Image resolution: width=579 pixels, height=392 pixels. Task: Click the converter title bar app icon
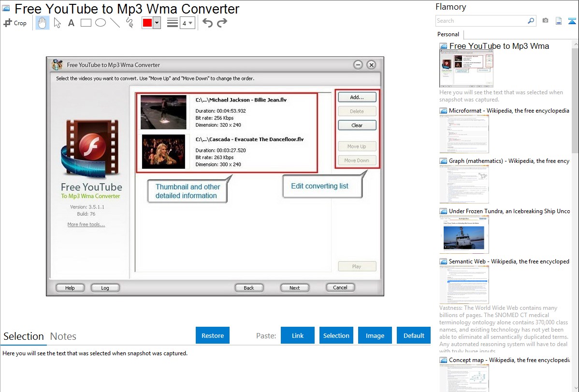click(x=57, y=65)
